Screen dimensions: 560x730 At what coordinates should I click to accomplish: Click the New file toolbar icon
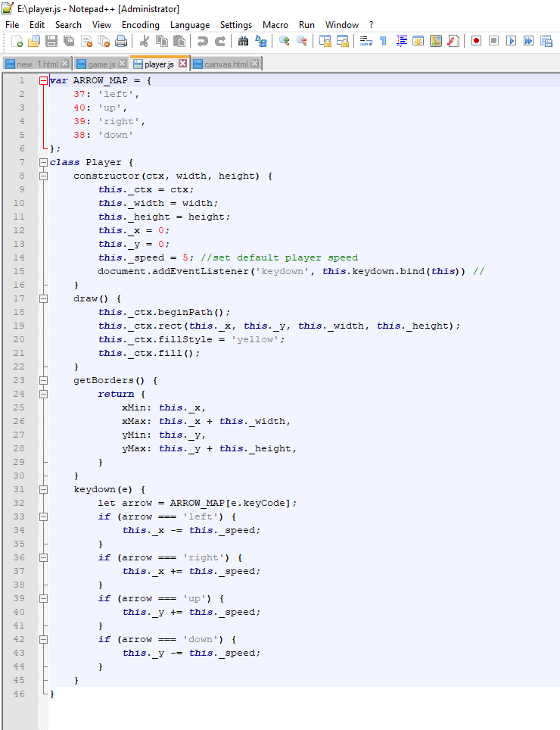[x=16, y=41]
